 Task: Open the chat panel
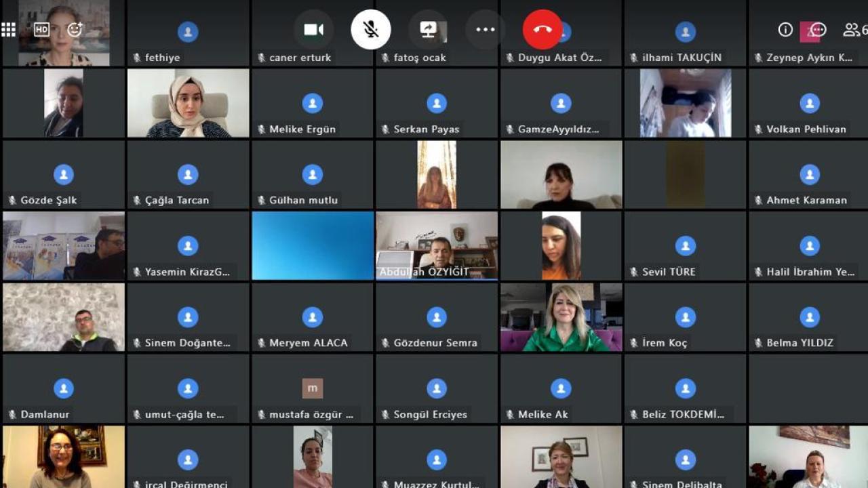[818, 29]
